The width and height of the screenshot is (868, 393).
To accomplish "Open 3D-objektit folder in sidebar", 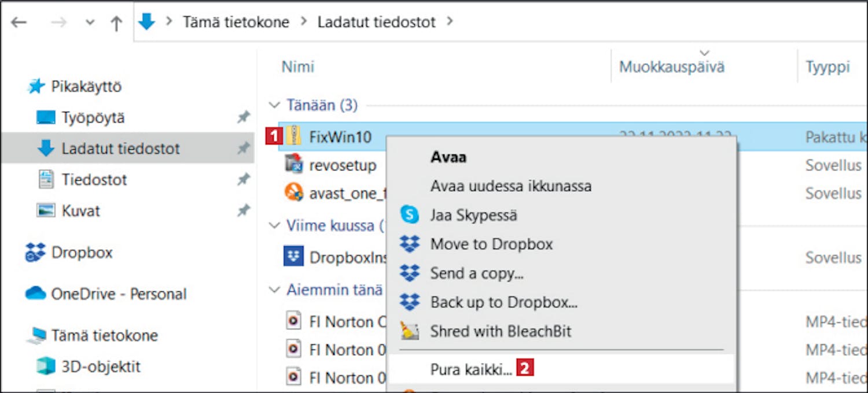I will (x=101, y=366).
